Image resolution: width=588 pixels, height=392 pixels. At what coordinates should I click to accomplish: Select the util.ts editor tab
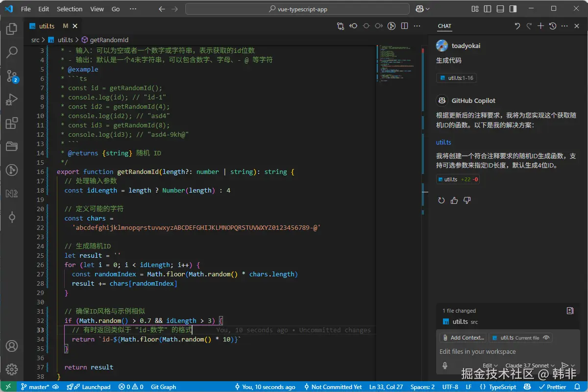tap(47, 26)
